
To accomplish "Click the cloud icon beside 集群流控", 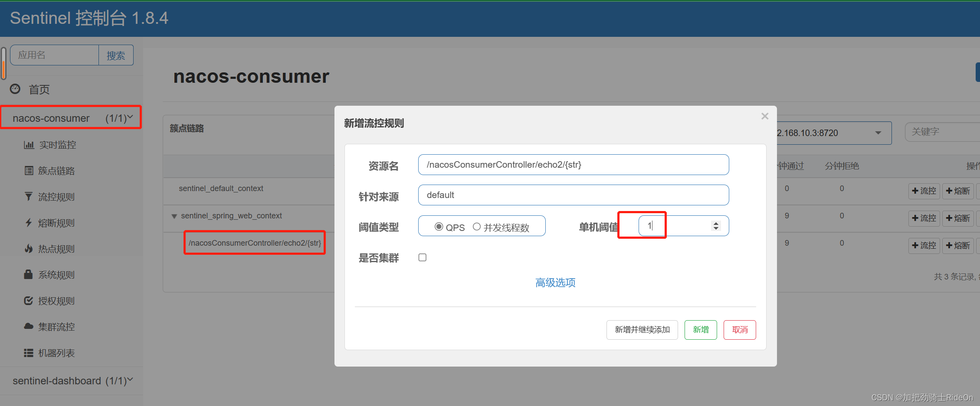I will click(29, 326).
